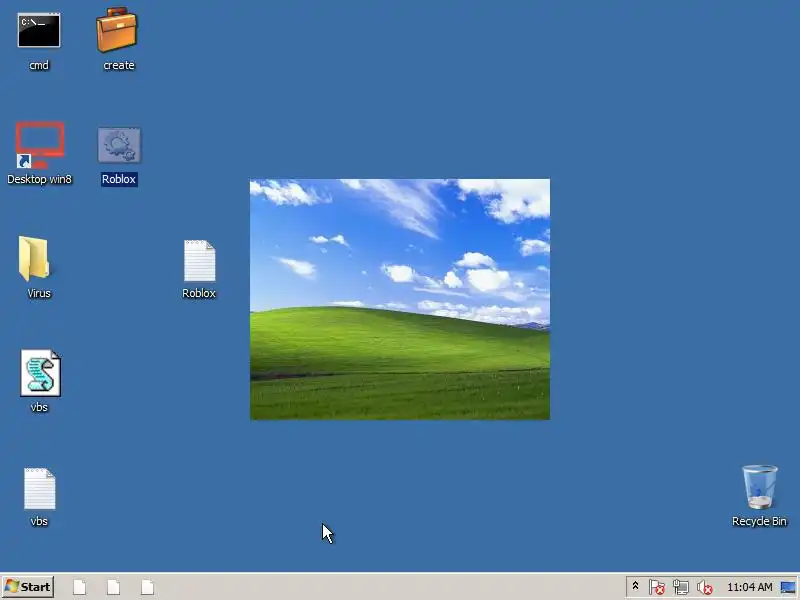Open the cmd desktop icon
This screenshot has width=800, height=600.
pos(39,31)
